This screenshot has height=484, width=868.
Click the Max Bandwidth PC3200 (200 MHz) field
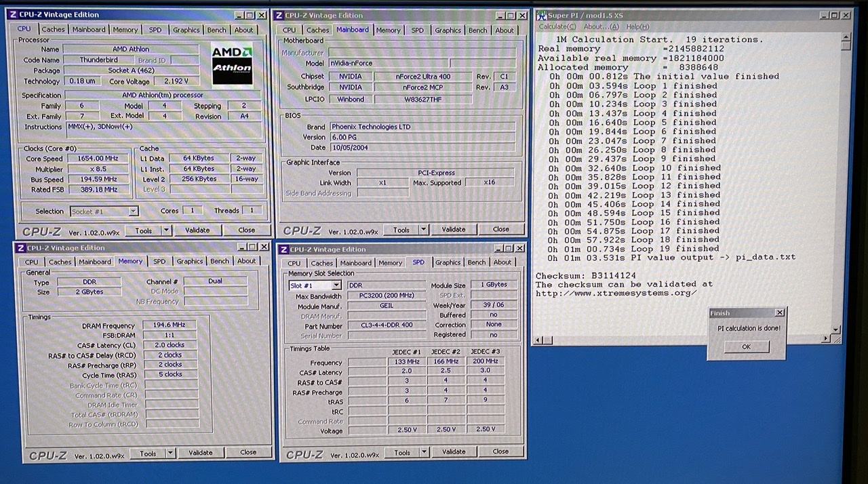coord(387,296)
